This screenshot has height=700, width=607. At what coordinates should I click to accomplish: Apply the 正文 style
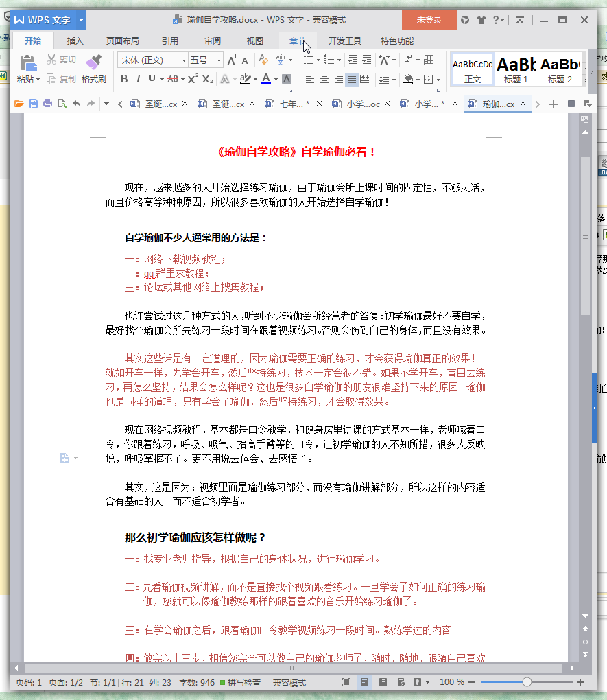point(472,69)
